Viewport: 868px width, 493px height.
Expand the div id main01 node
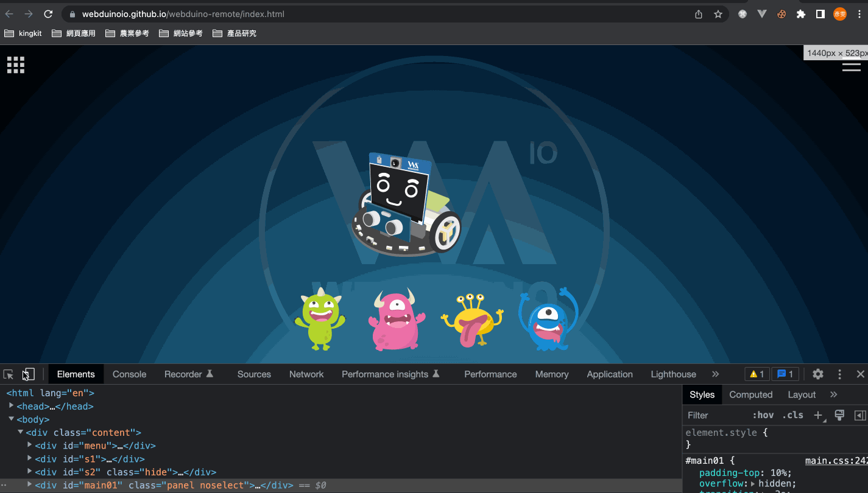click(x=29, y=484)
